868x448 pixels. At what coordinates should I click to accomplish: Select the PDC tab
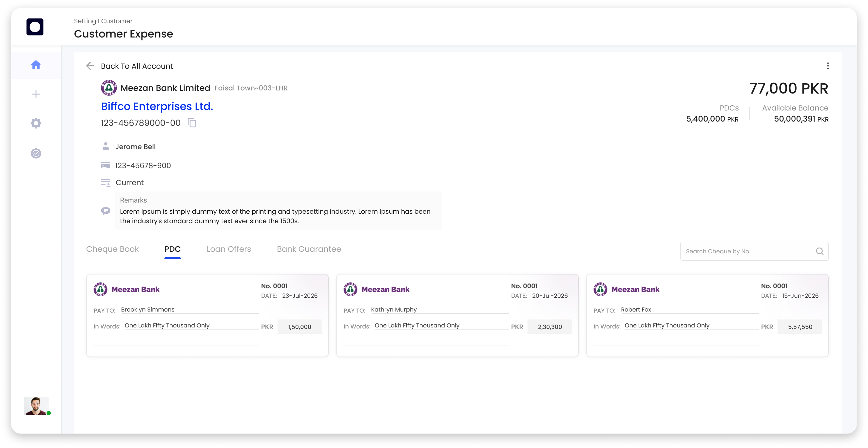[x=173, y=249]
